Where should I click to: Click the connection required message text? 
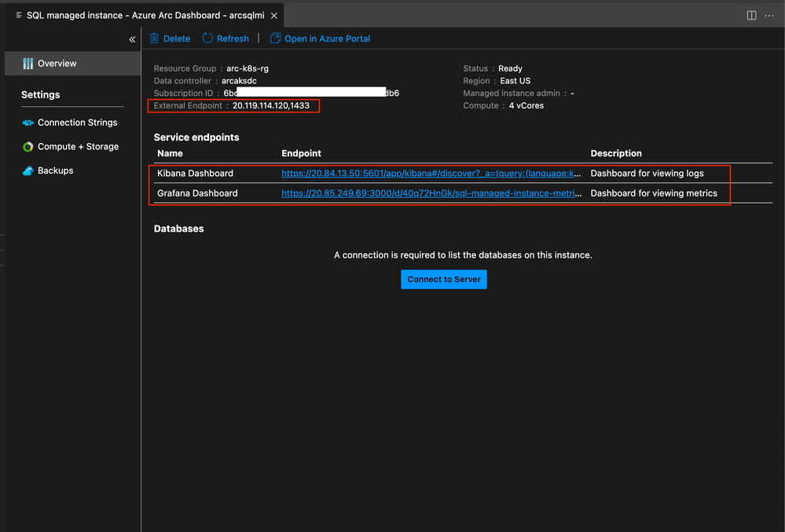[x=463, y=255]
